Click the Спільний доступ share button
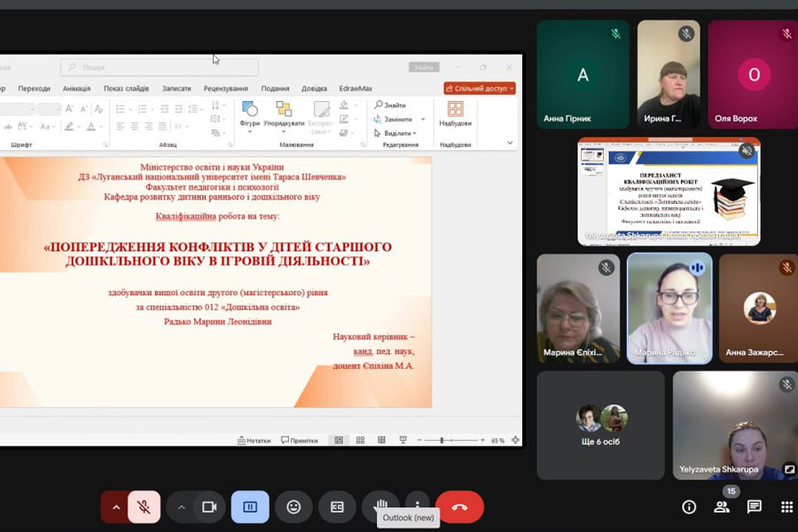This screenshot has width=798, height=532. (x=480, y=88)
